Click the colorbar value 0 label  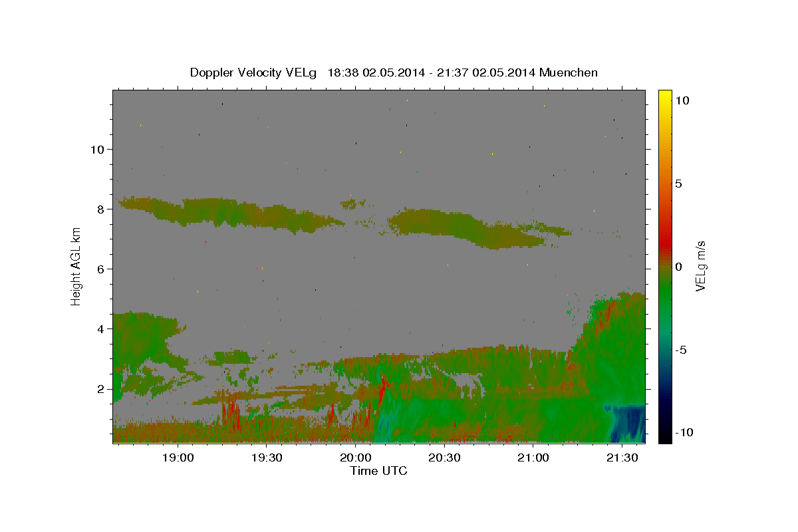point(678,267)
